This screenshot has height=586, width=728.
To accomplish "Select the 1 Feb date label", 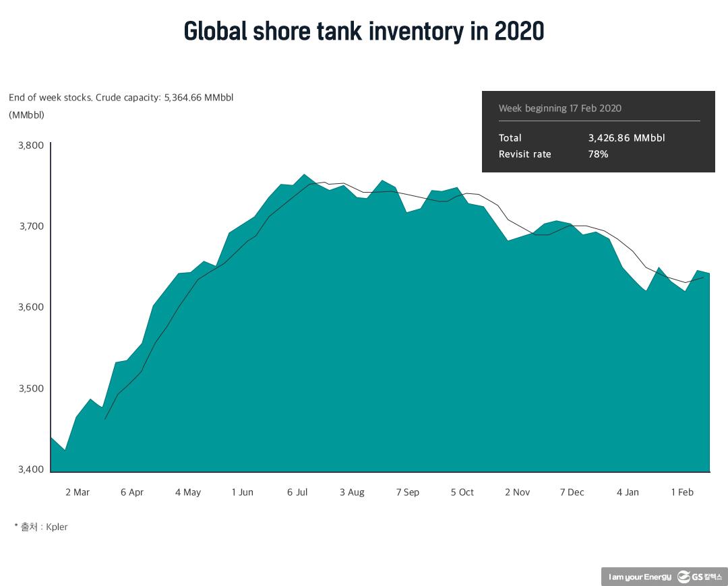I will coord(682,492).
